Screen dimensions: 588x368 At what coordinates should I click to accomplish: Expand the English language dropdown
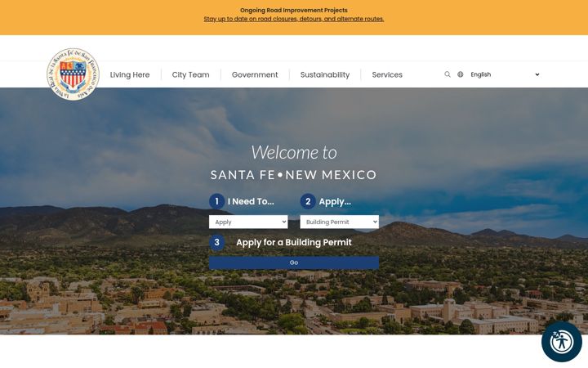click(505, 74)
